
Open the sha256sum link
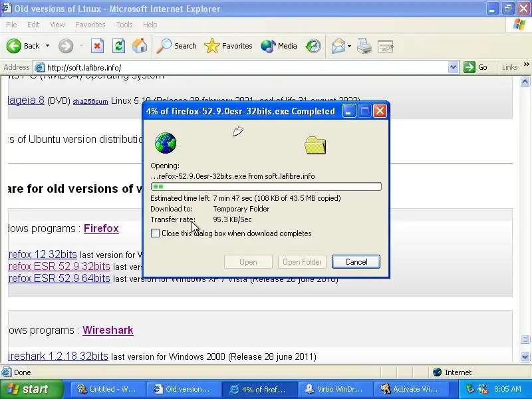point(90,101)
